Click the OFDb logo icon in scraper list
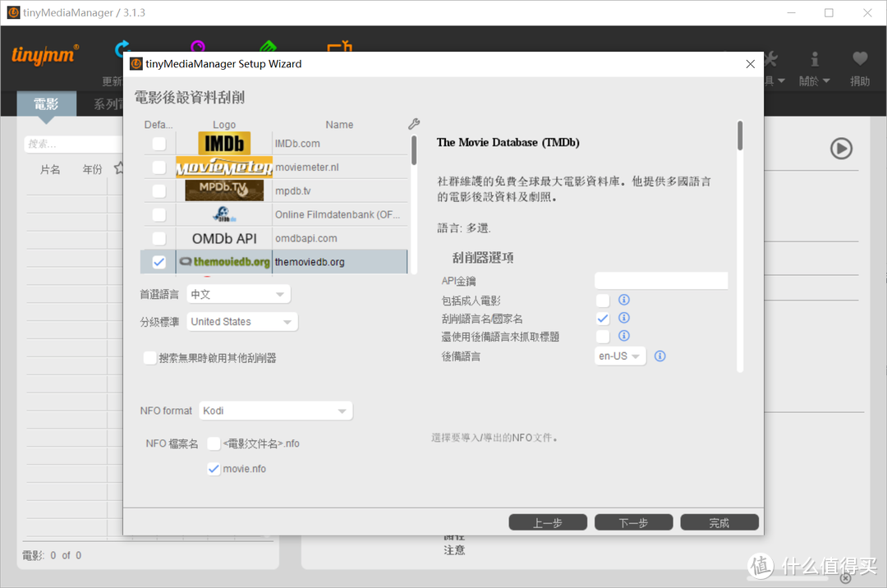This screenshot has height=588, width=887. point(224,214)
